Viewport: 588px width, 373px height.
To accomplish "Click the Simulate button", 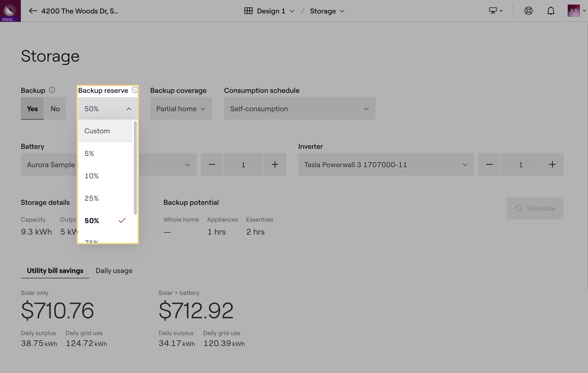I will [x=535, y=208].
